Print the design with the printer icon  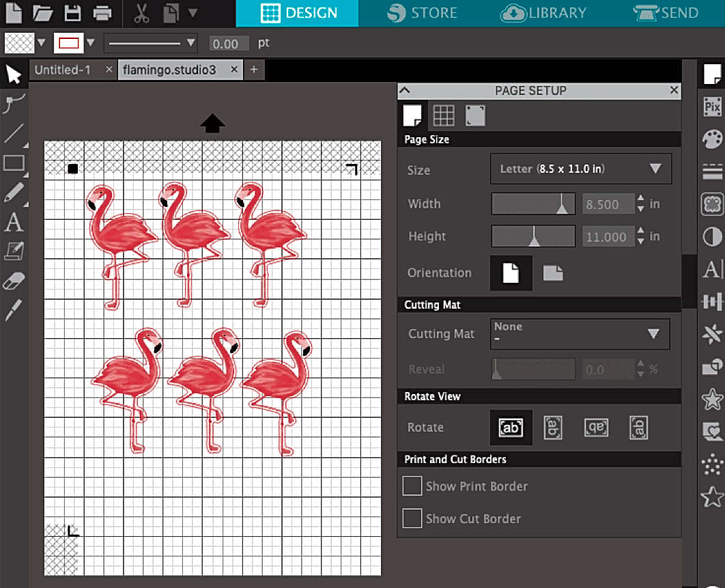point(102,14)
